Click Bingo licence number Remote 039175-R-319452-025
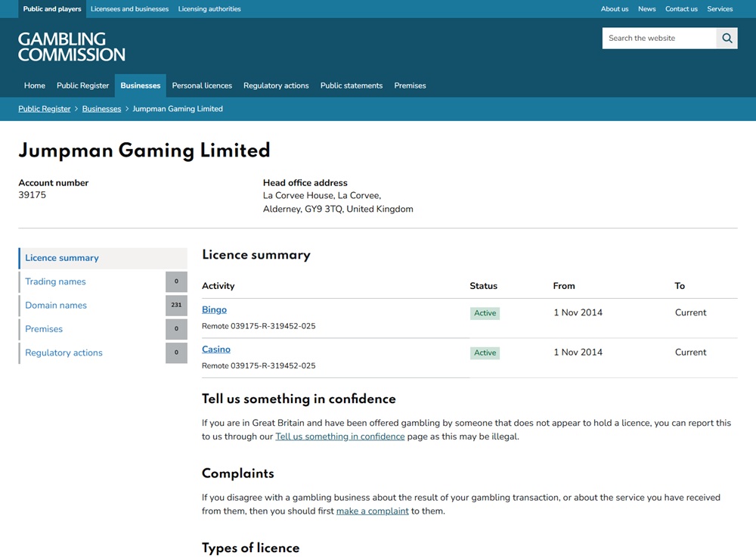This screenshot has width=756, height=559. point(259,326)
